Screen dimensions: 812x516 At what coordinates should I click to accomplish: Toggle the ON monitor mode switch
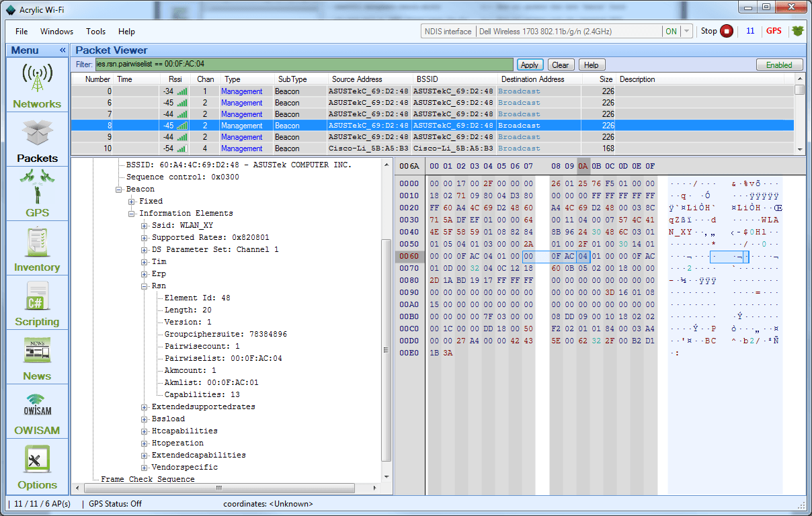click(x=671, y=31)
